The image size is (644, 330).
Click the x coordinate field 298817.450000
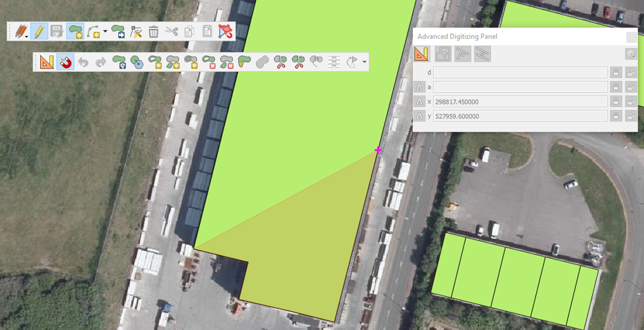520,102
